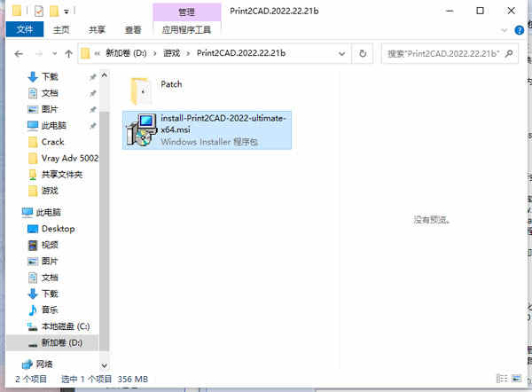Click the folder icon at title bar left
Viewport: 532px width, 392px height.
[17, 11]
